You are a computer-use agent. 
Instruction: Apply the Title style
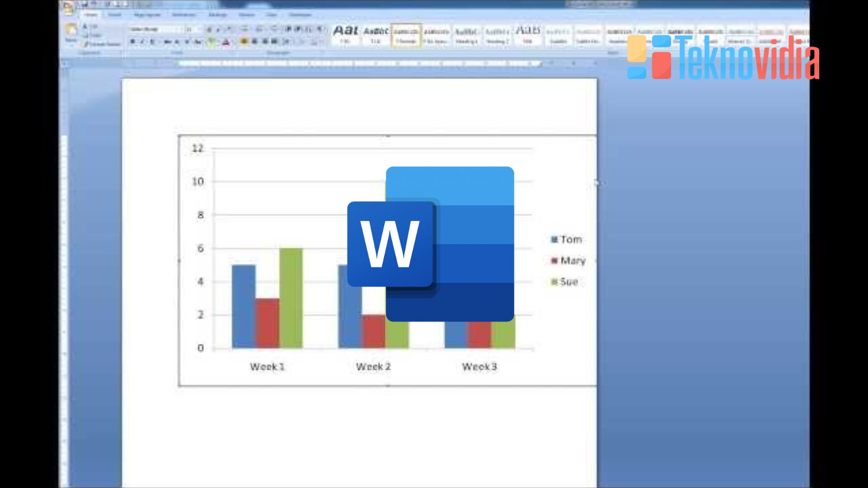(x=528, y=35)
